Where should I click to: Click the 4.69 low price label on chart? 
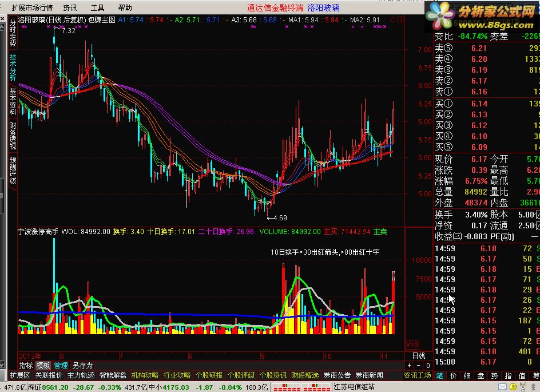[x=280, y=217]
